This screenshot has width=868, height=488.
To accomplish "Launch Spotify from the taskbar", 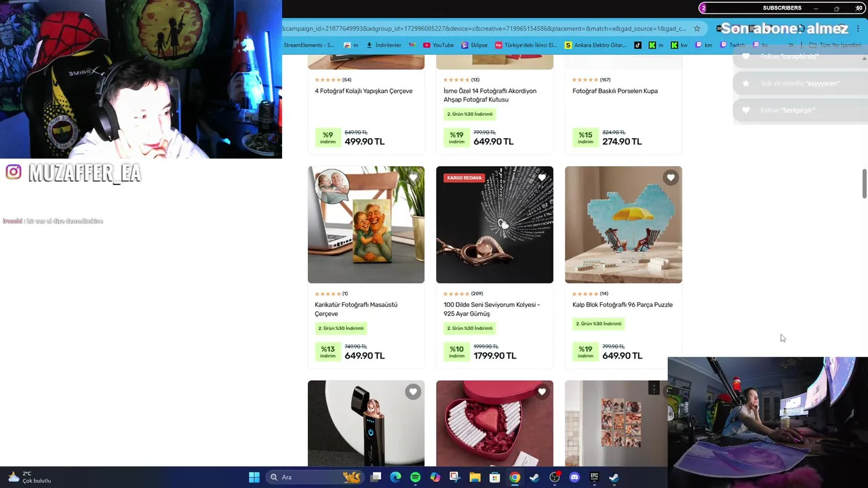I will point(415,477).
